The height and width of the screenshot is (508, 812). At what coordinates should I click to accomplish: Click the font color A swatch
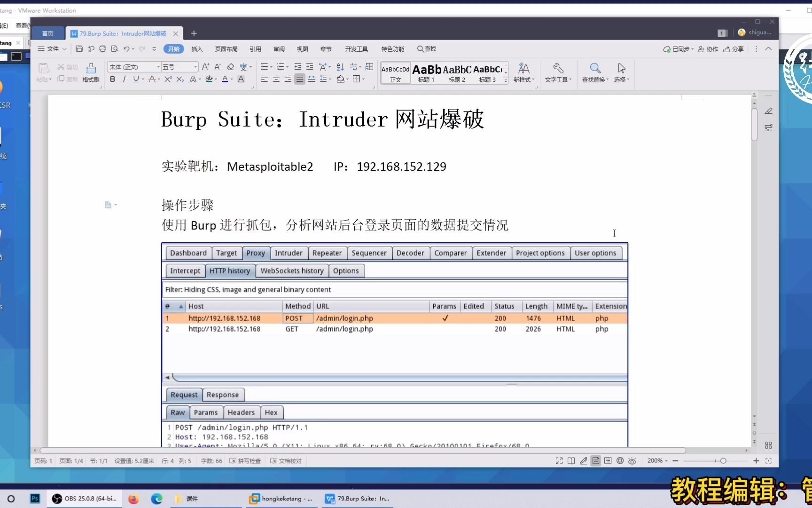pyautogui.click(x=225, y=79)
